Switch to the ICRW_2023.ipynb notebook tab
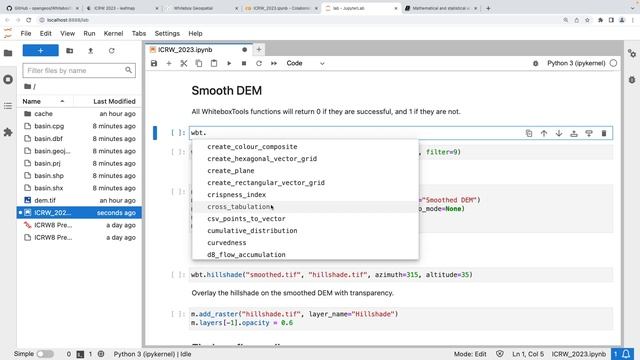Image resolution: width=640 pixels, height=360 pixels. (198, 49)
